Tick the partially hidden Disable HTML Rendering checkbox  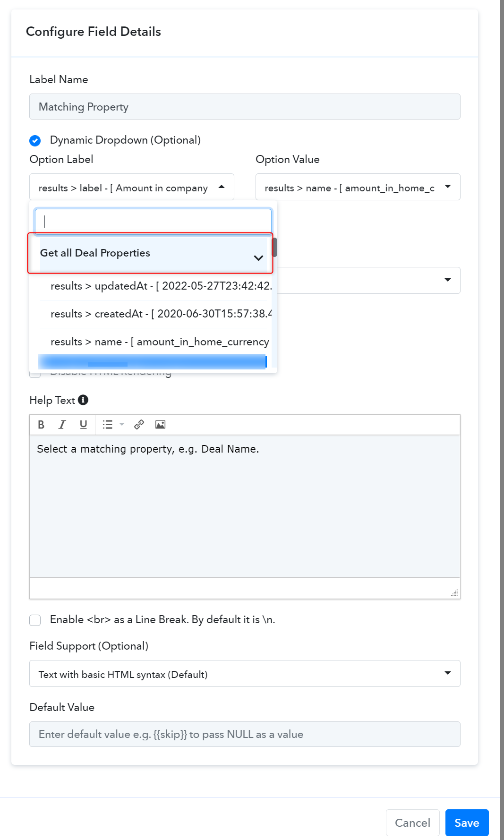tap(35, 375)
